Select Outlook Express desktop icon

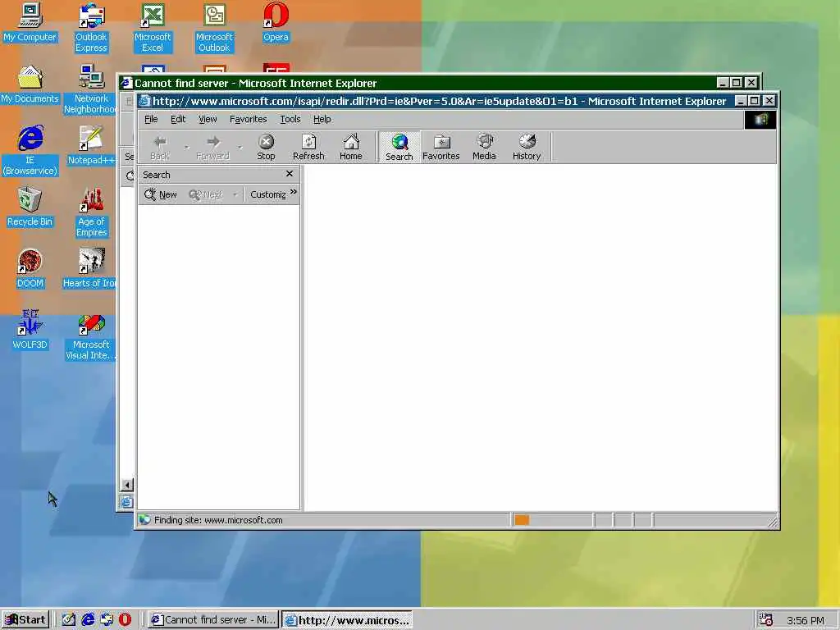(x=91, y=28)
